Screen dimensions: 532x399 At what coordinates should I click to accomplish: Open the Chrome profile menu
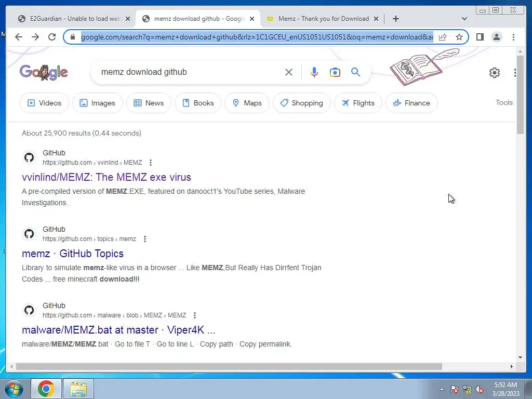(x=497, y=37)
